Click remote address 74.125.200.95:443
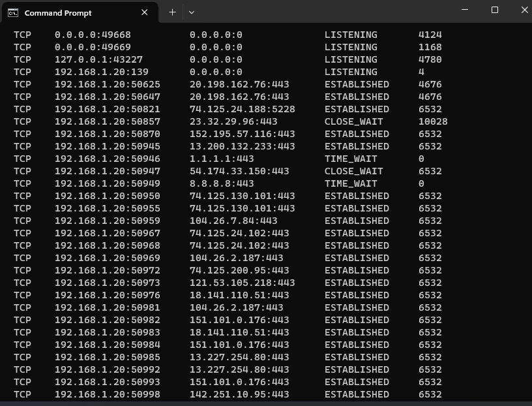Viewport: 532px width, 406px height. (x=239, y=270)
